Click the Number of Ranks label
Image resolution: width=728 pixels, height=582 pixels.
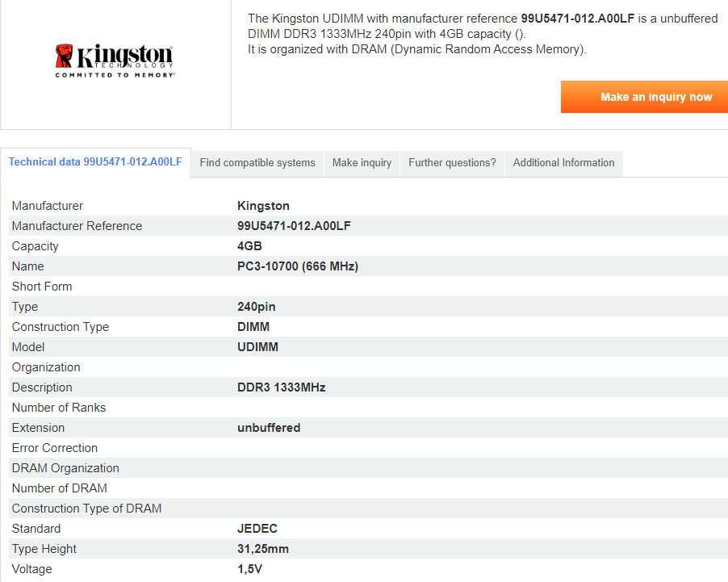tap(59, 408)
